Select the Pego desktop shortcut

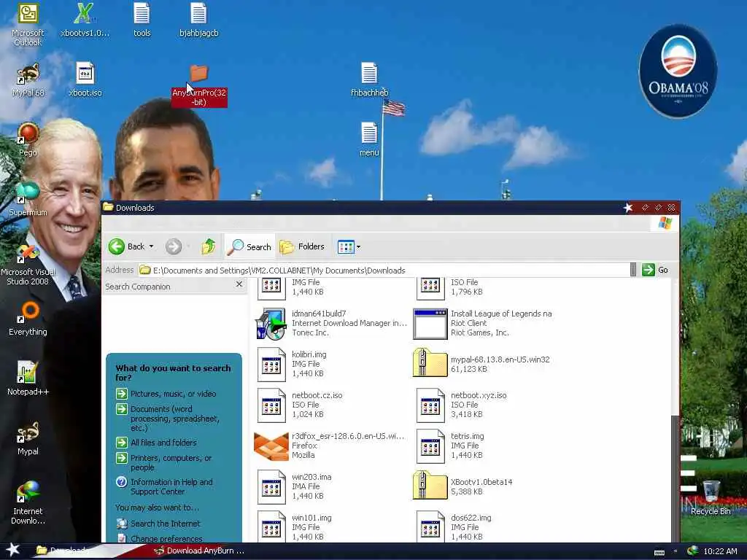(28, 139)
